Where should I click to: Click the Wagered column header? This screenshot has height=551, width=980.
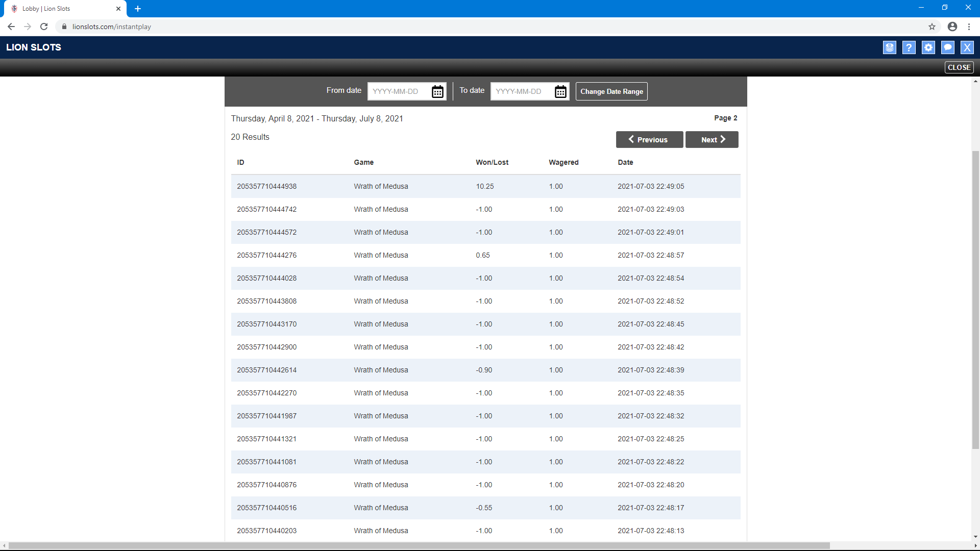563,162
